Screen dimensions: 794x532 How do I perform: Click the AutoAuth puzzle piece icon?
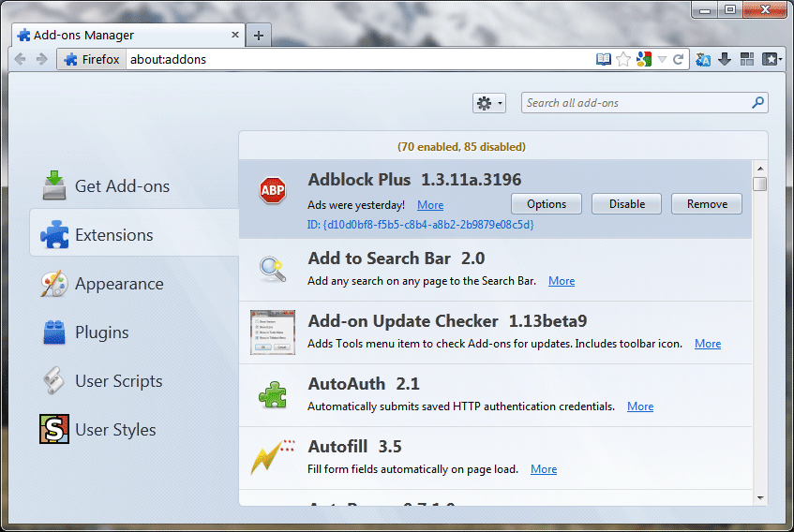273,395
